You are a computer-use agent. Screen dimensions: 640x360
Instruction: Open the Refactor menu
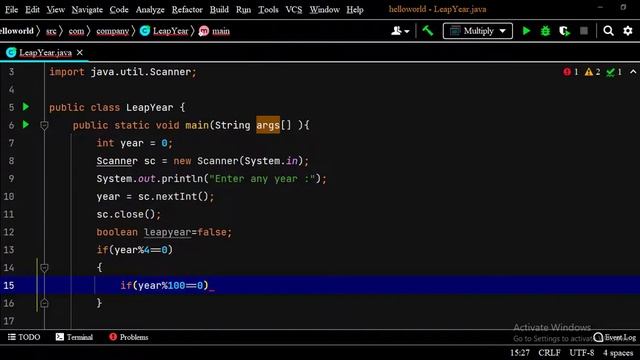187,9
